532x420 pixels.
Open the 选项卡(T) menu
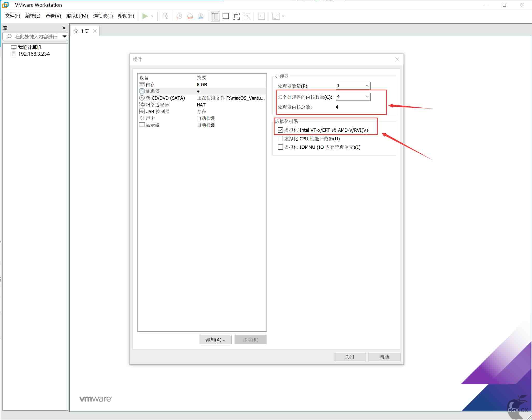[x=103, y=16]
